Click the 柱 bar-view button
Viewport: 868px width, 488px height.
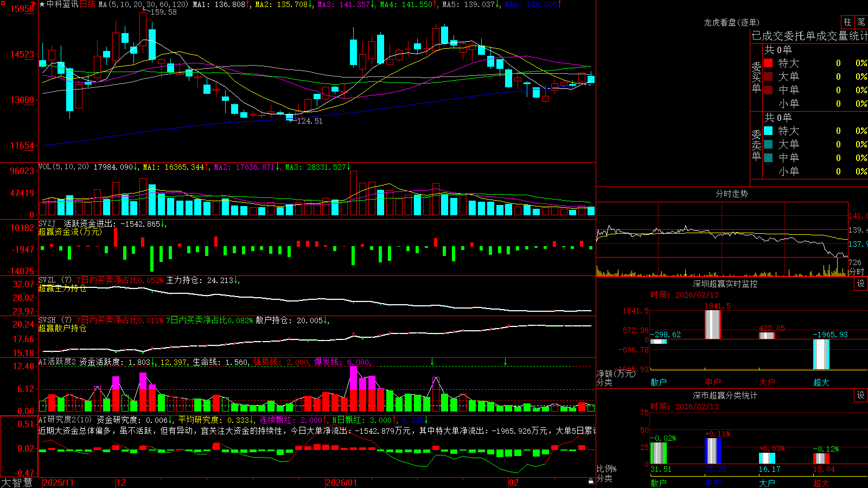tap(847, 22)
